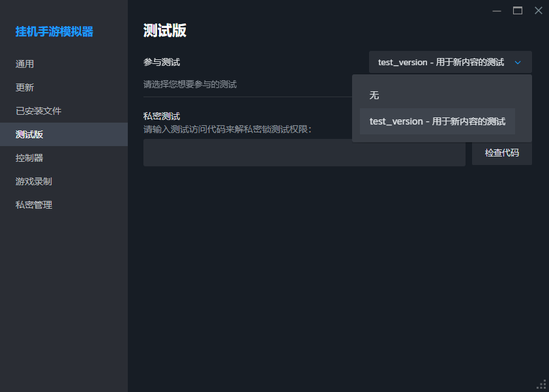Screen dimensions: 549x392
Task: Open the 游戏录制 section
Action: pos(34,181)
